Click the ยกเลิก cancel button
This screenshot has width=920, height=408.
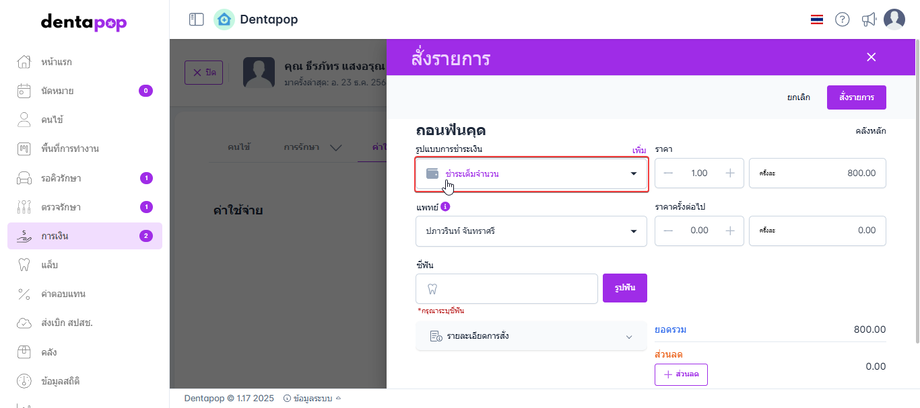pyautogui.click(x=799, y=97)
